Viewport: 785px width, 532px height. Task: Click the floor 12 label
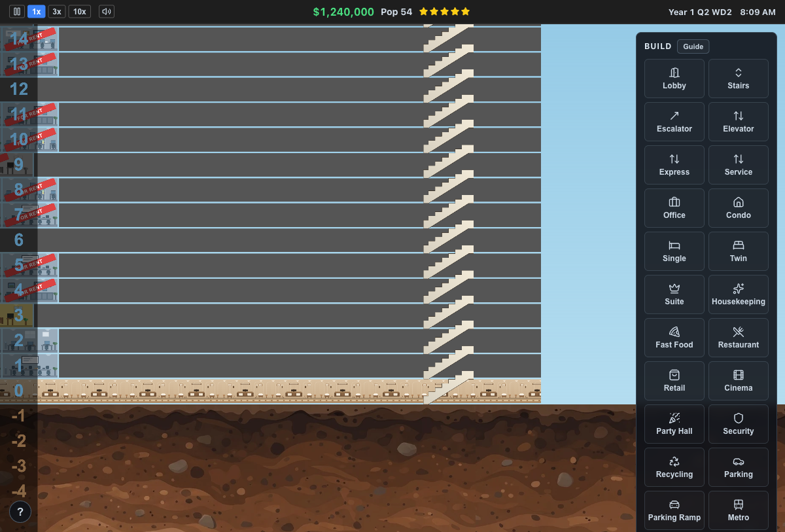[x=19, y=89]
